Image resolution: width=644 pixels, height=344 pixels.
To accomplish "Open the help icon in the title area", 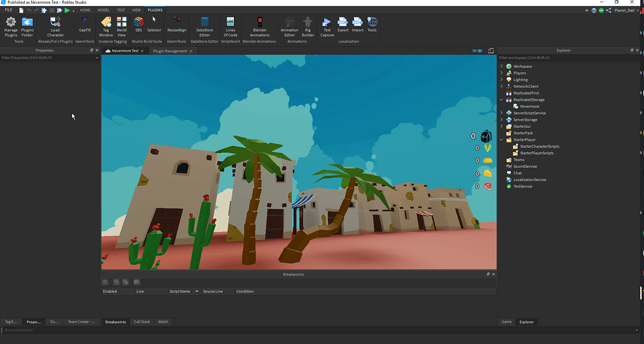I will (x=594, y=10).
